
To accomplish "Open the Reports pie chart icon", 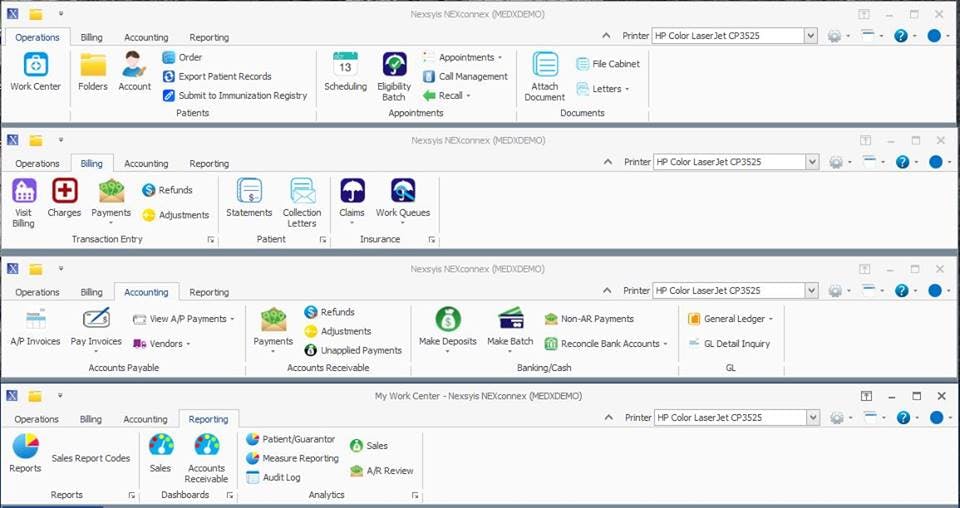I will coord(25,447).
